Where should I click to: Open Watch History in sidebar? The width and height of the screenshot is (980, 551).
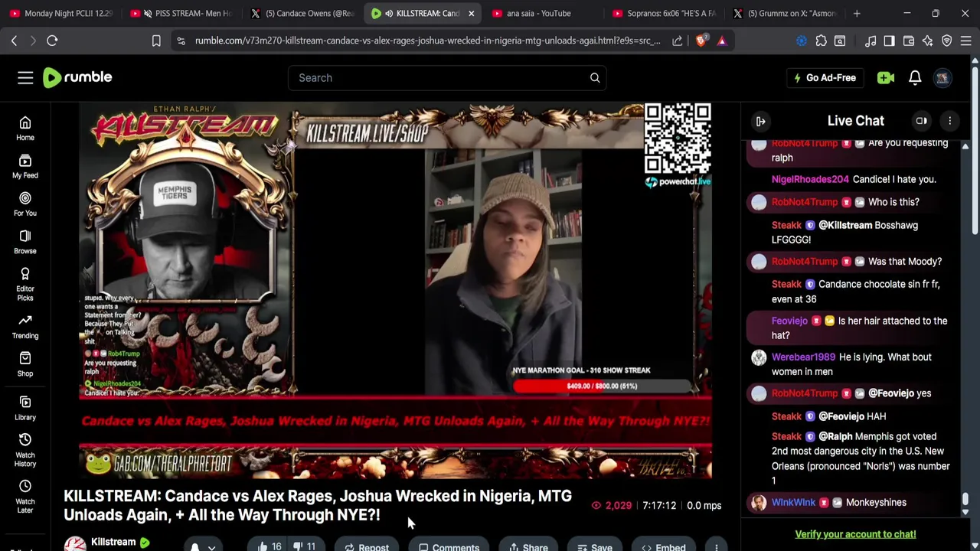tap(25, 450)
